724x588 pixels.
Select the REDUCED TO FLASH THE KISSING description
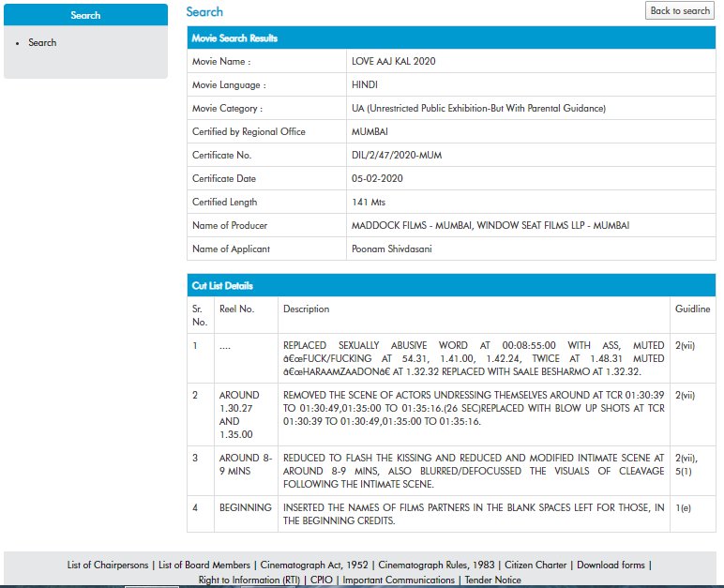(x=474, y=471)
